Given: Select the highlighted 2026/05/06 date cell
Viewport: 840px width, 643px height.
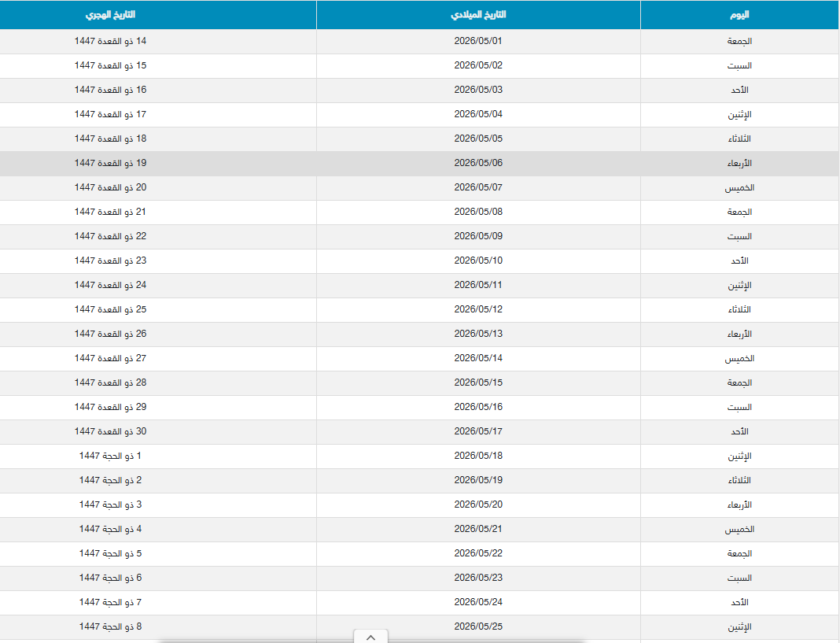Looking at the screenshot, I should [x=478, y=163].
